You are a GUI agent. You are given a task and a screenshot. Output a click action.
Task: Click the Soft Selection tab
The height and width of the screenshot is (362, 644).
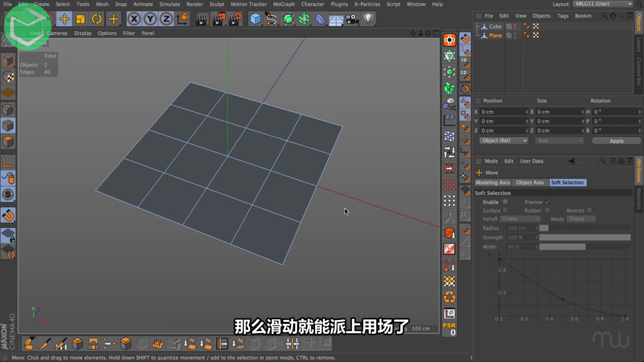[568, 182]
